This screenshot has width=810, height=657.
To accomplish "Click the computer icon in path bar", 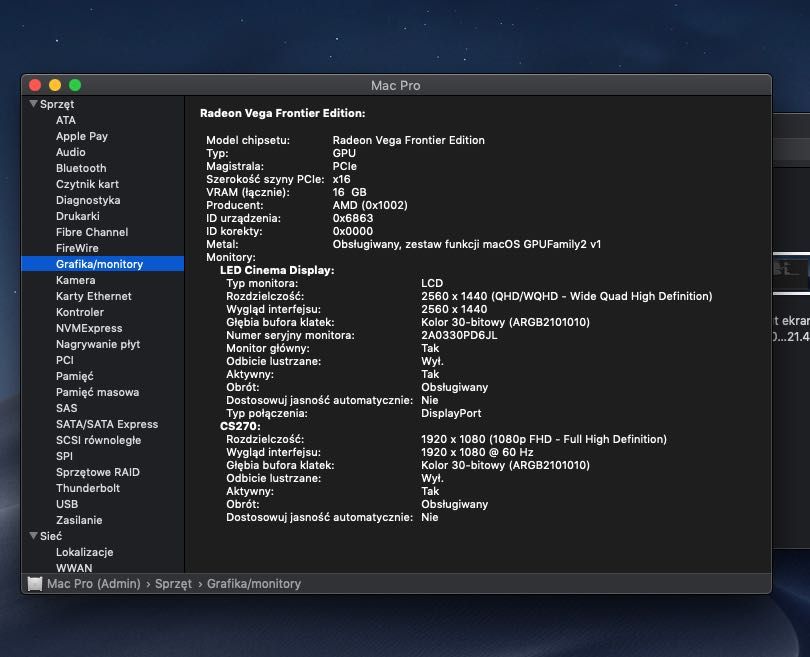I will coord(35,584).
